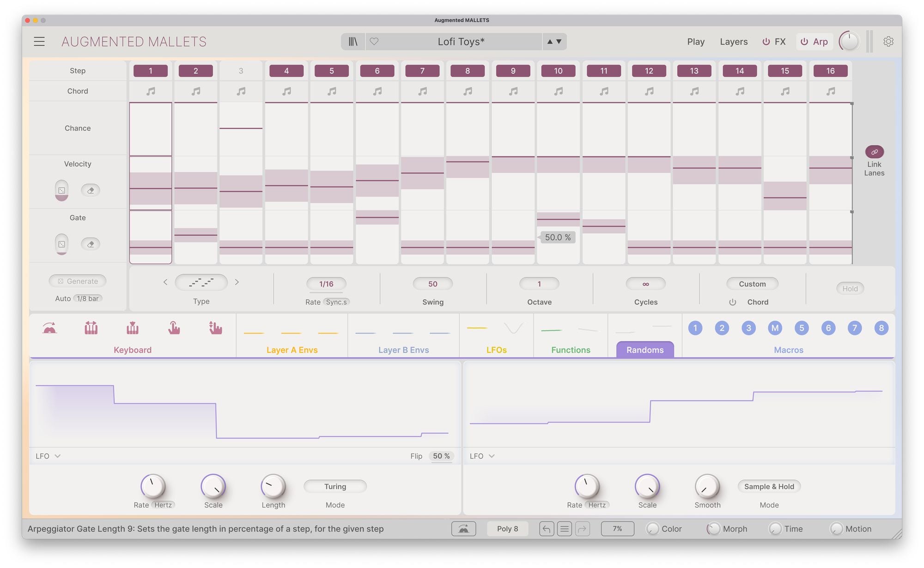Image resolution: width=924 pixels, height=568 pixels.
Task: Open the settings gear panel
Action: [888, 42]
